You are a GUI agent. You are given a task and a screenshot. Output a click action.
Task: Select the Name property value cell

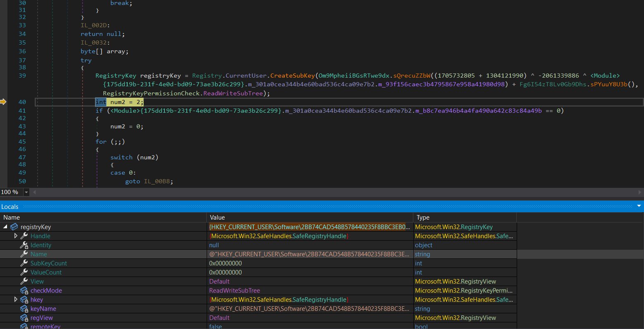coord(309,254)
